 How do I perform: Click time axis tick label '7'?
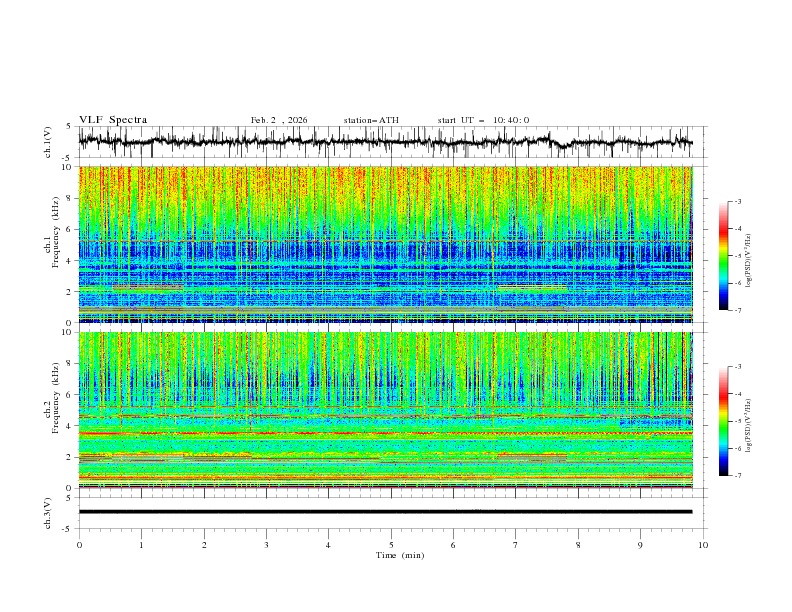click(516, 545)
